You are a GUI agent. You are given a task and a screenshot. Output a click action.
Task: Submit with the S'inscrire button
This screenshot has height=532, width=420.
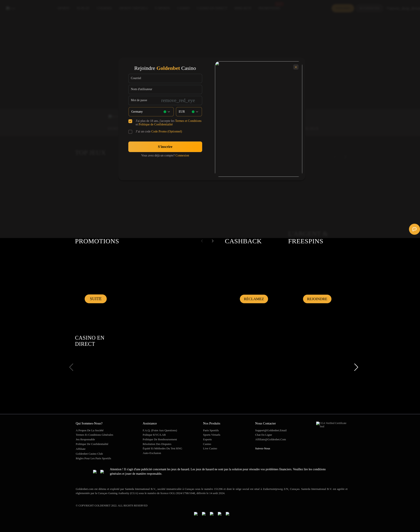(165, 147)
